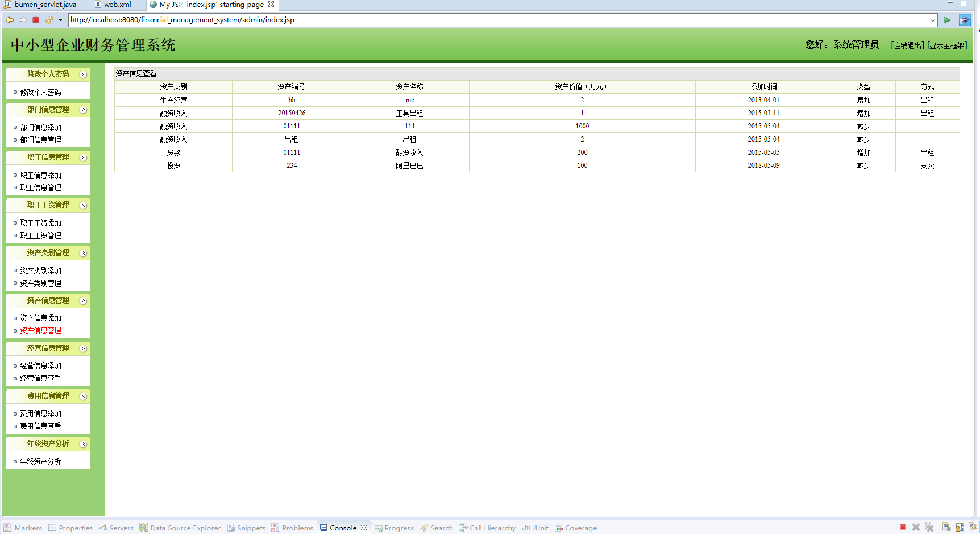Open the 部门信息管理 sidebar link

click(41, 140)
